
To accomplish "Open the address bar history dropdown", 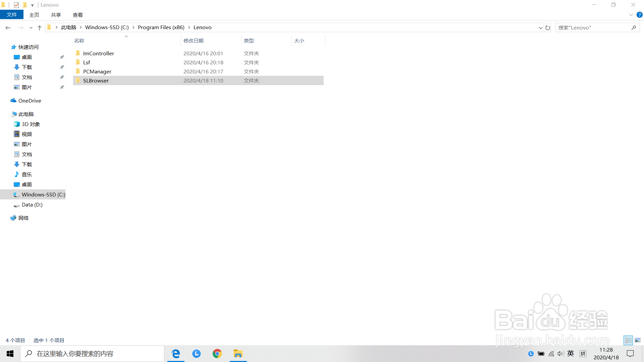I will (540, 28).
